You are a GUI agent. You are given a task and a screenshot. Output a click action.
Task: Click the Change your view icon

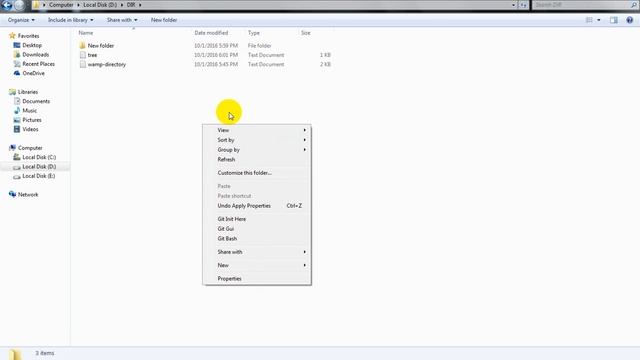[x=589, y=20]
